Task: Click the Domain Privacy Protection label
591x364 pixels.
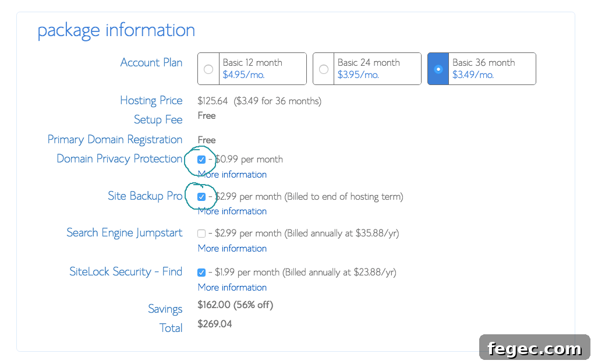Action: click(119, 158)
